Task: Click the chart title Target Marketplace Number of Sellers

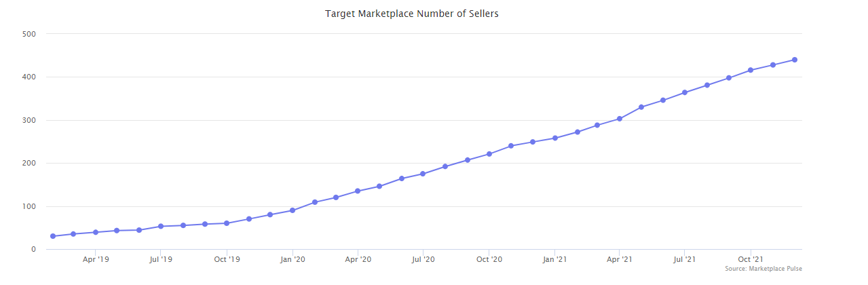Action: [x=412, y=14]
